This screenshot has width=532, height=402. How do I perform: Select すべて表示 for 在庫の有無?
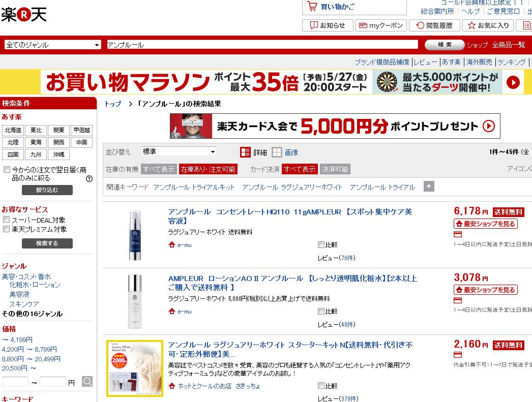159,169
